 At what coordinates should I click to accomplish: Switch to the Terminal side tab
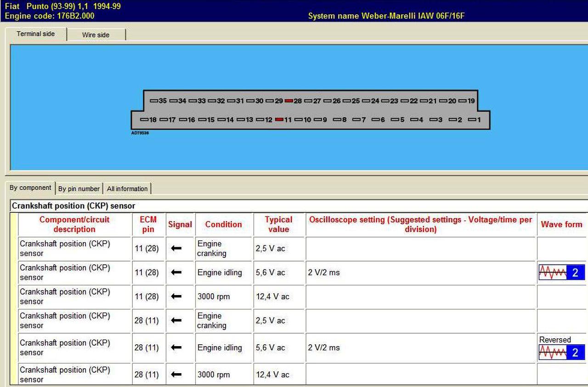tap(36, 34)
